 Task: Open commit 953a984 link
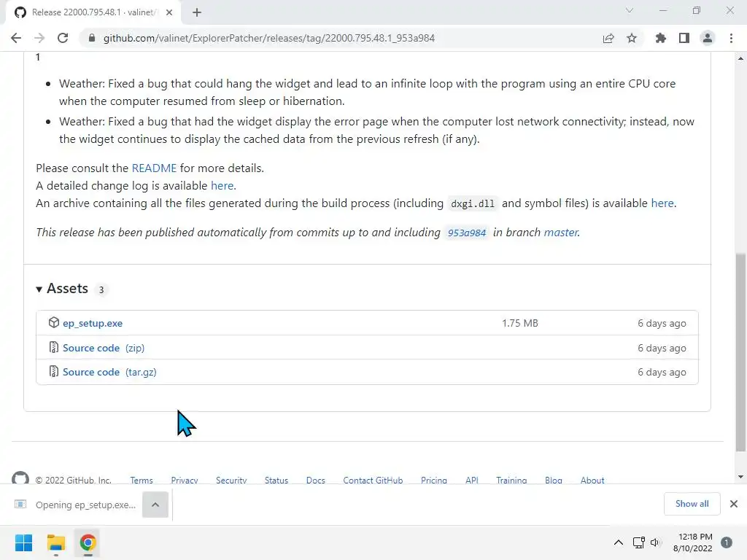click(x=466, y=233)
